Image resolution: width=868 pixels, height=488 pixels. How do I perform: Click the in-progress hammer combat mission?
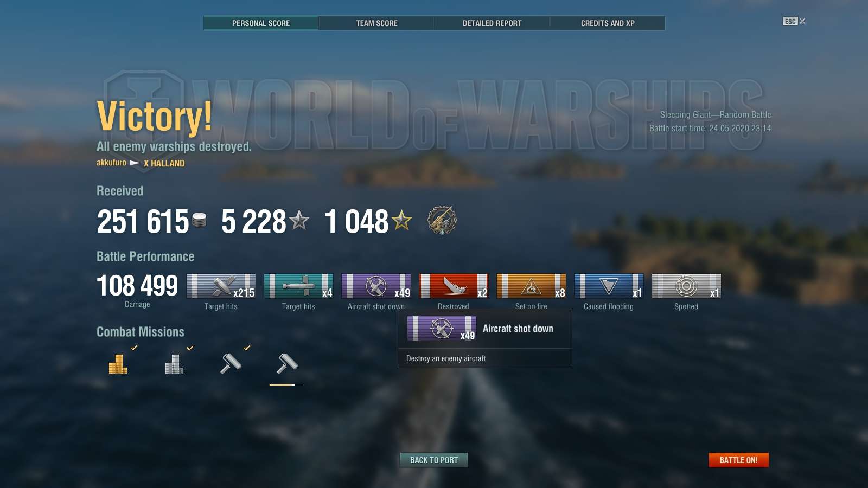[x=287, y=364]
